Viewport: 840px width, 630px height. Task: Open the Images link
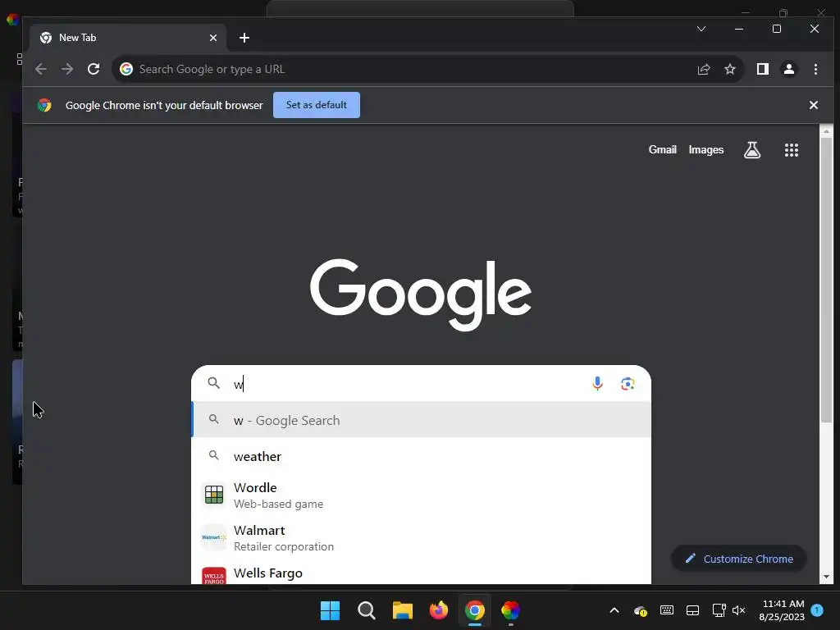click(706, 150)
